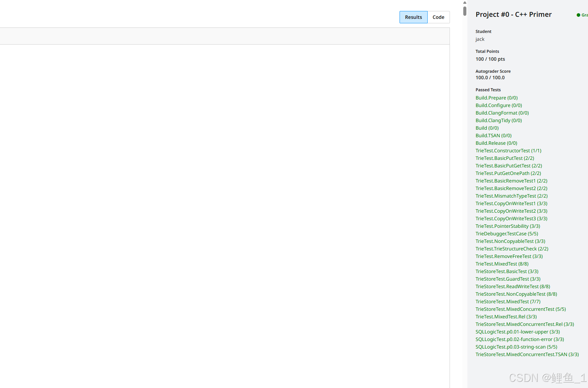Open Build.TSAN (0/0) test
Image resolution: width=588 pixels, height=388 pixels.
(x=493, y=136)
